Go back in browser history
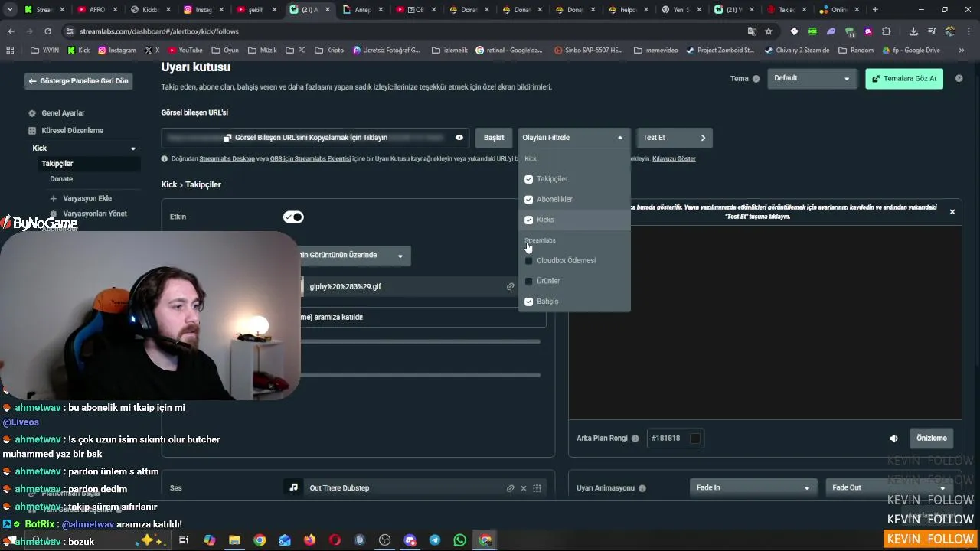 11,31
